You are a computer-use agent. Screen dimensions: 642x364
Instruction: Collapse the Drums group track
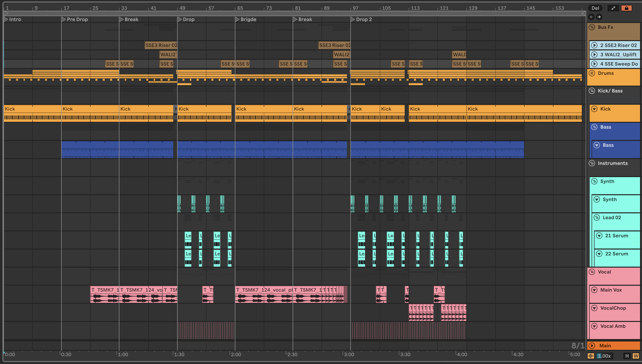tap(592, 73)
